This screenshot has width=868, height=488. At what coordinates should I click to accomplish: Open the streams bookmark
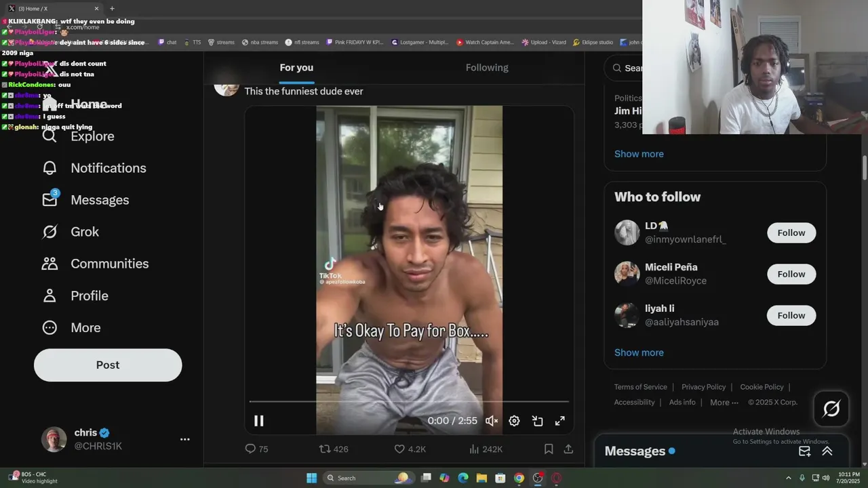point(221,42)
